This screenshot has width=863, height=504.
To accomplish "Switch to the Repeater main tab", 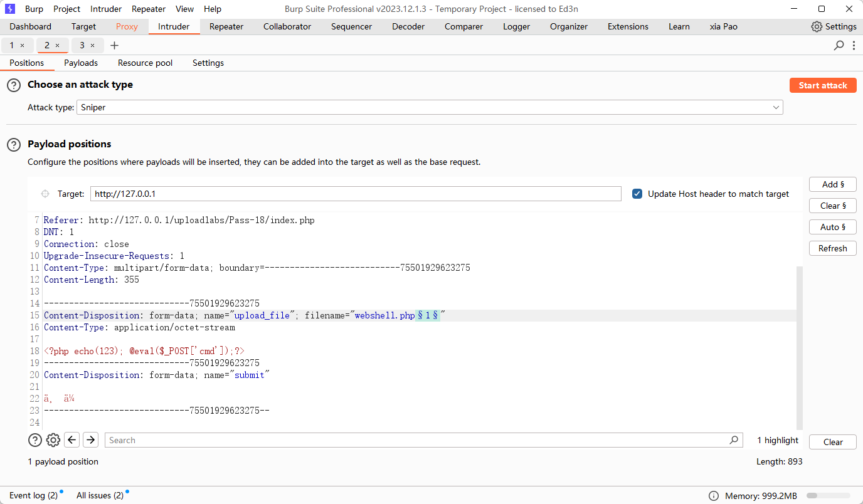I will [226, 26].
